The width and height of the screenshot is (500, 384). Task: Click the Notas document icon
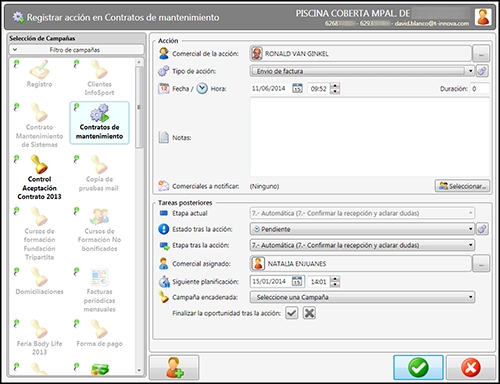(x=163, y=137)
